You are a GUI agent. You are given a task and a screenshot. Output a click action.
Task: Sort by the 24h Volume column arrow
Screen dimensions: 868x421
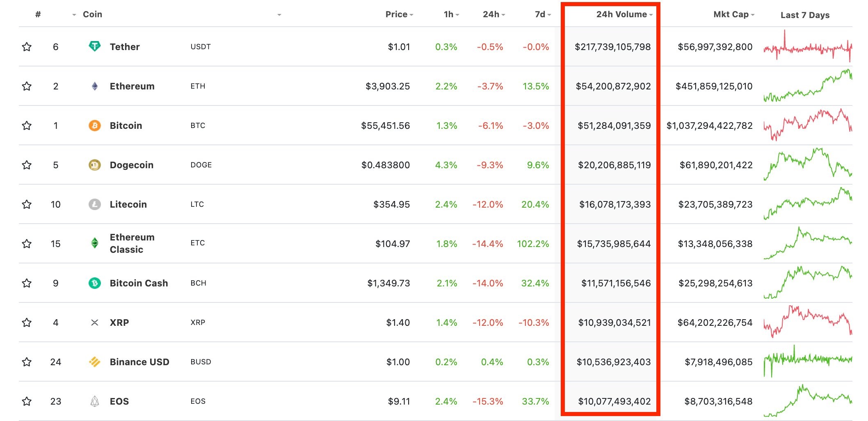coord(651,15)
